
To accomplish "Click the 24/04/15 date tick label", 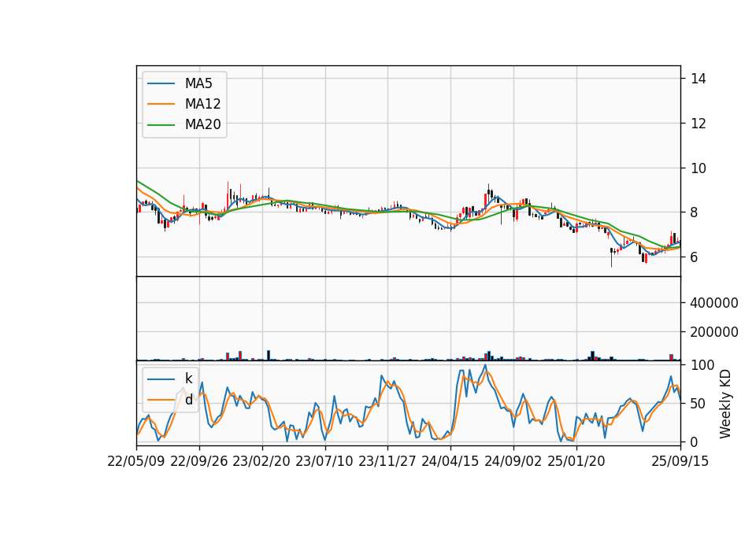I will coord(450,461).
